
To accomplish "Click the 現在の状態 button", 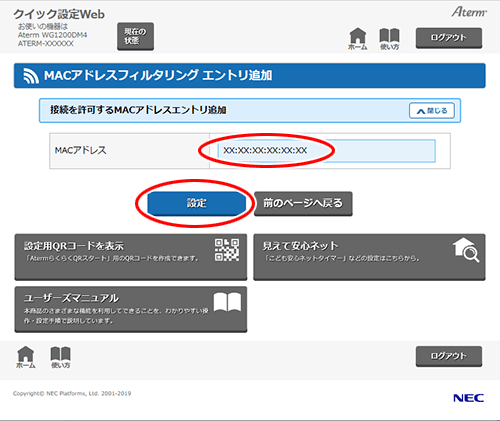I will (135, 36).
